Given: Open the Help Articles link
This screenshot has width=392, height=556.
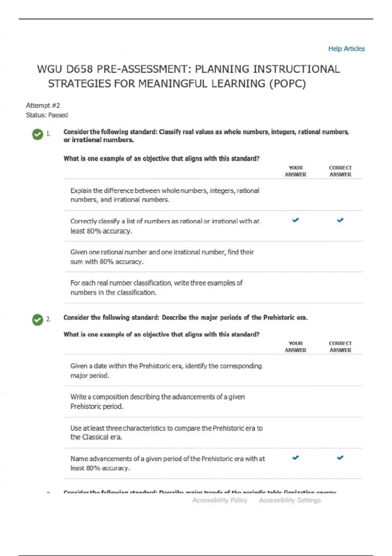Looking at the screenshot, I should [x=346, y=49].
